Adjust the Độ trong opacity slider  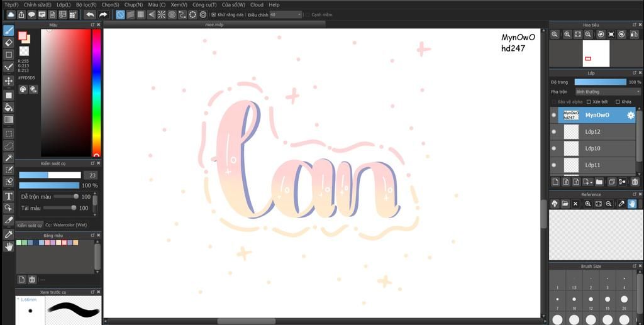pos(601,82)
